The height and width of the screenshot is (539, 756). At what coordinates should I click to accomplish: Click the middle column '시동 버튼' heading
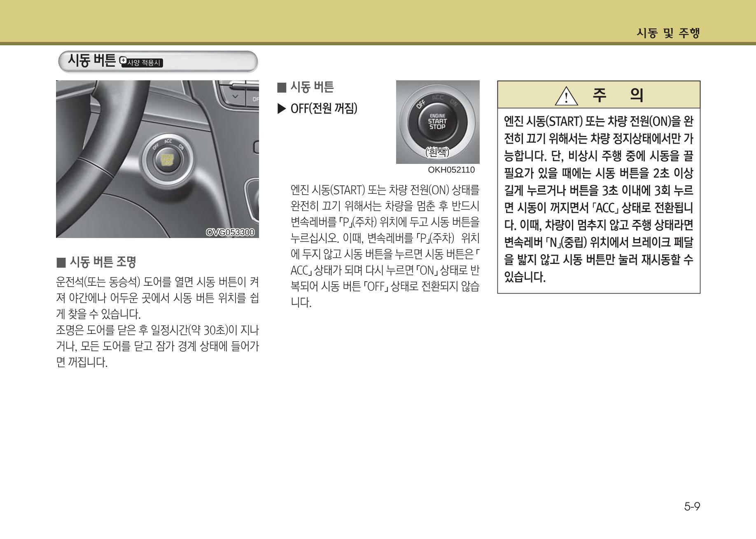pos(312,87)
